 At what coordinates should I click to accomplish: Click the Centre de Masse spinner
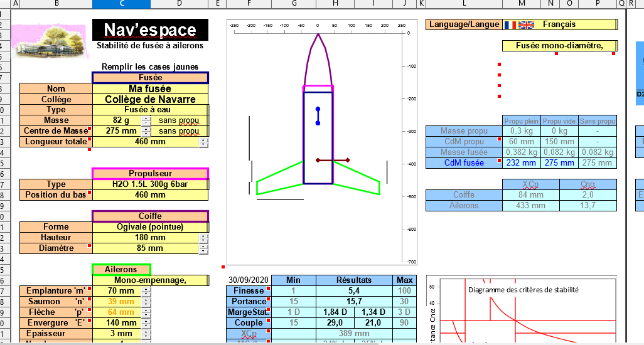[146, 131]
